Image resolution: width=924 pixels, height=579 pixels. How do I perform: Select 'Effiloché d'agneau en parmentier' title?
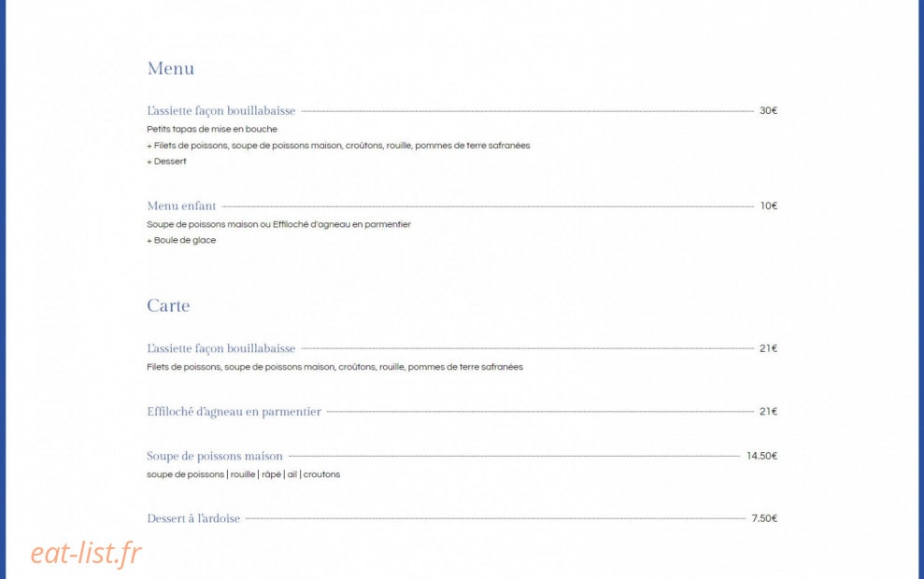coord(234,412)
